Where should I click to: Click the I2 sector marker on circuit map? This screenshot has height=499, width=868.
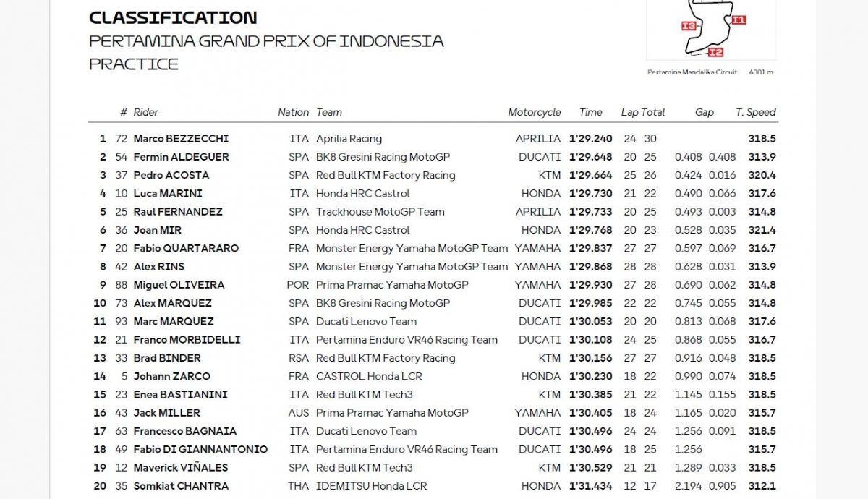(715, 52)
